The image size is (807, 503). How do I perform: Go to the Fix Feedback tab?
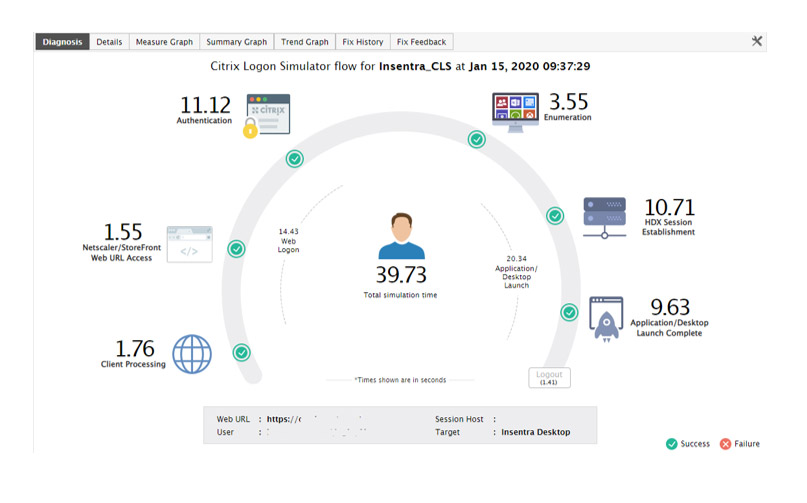[422, 42]
